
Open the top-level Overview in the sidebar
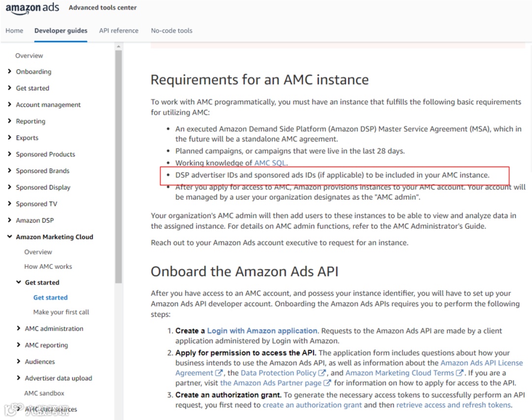coord(29,55)
